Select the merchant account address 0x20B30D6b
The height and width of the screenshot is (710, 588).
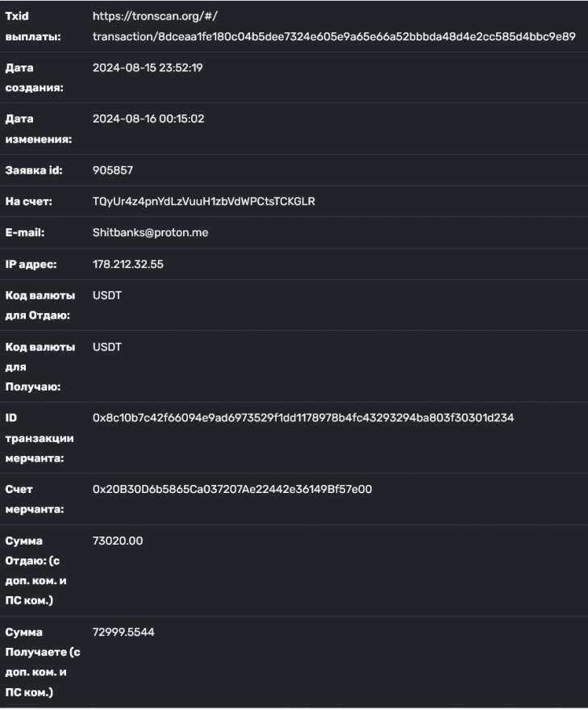click(x=231, y=490)
